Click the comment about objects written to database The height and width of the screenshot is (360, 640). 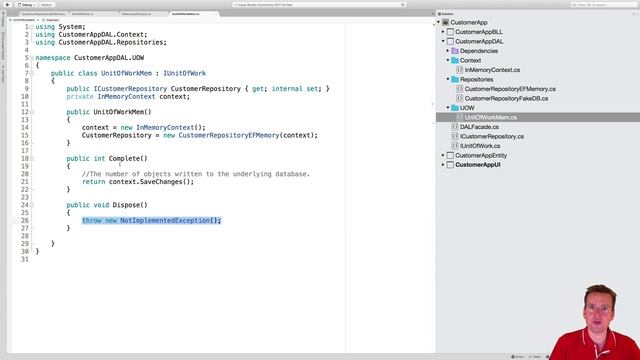(x=196, y=174)
